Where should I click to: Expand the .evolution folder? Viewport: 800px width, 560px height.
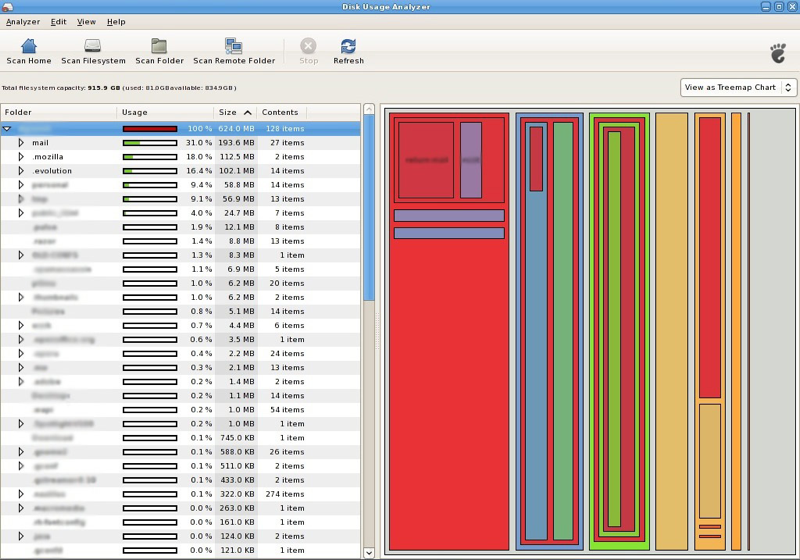(21, 171)
